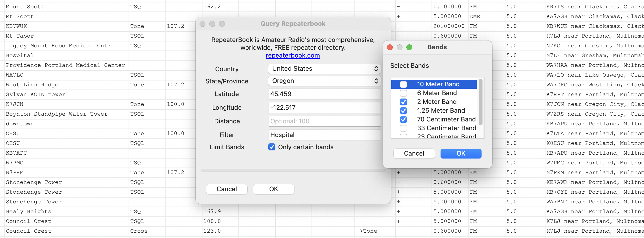Click 'WA7DRO near West Linn' comment cell
This screenshot has height=238, width=644.
(594, 85)
